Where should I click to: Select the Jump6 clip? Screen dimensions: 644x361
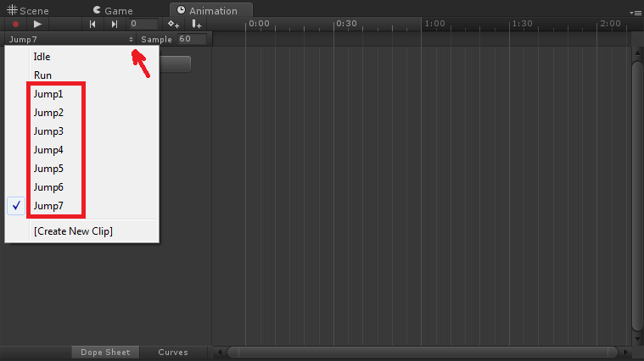coord(81,187)
